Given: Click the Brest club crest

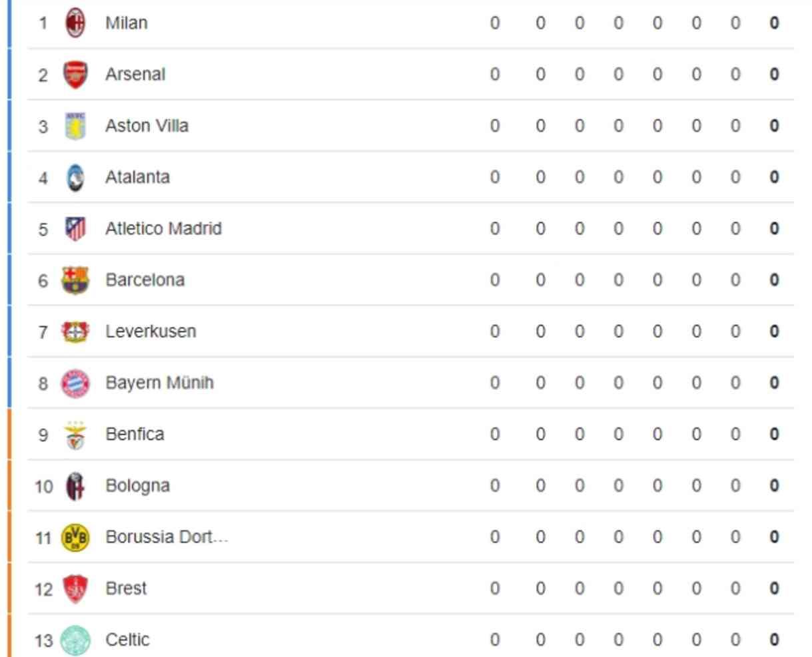Looking at the screenshot, I should 75,589.
